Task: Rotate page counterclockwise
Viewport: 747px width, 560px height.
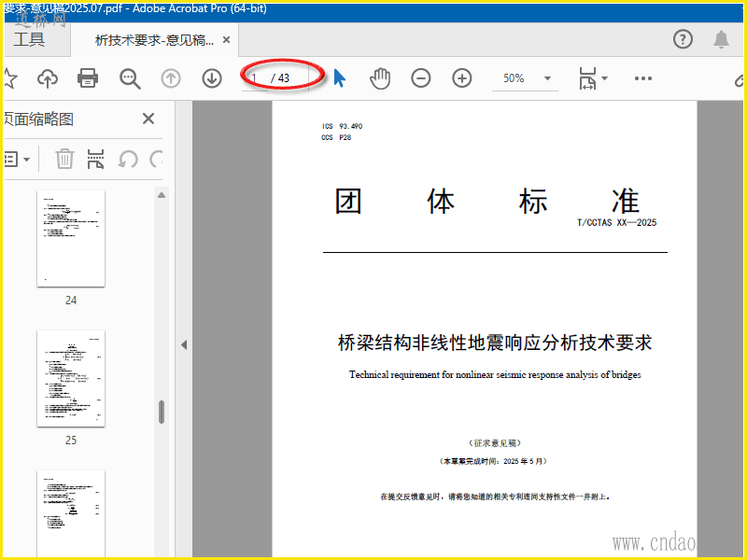Action: coord(128,159)
